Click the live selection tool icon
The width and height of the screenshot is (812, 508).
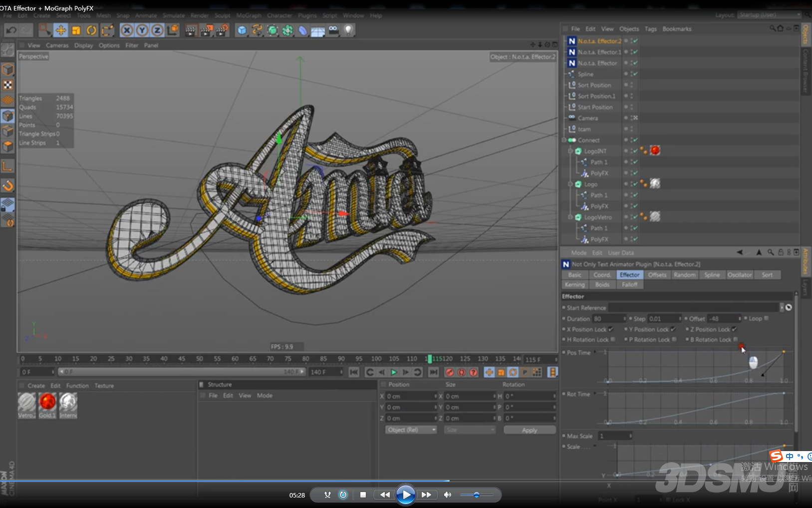(x=45, y=30)
